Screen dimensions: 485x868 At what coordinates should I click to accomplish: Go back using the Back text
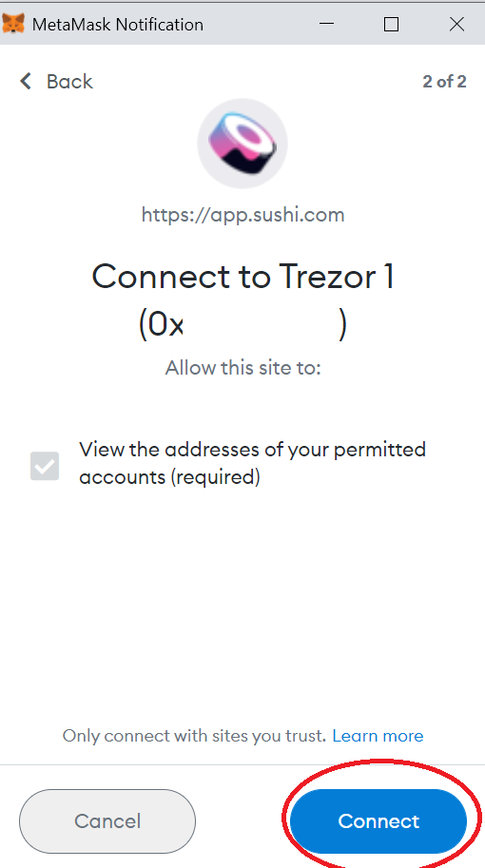coord(69,82)
